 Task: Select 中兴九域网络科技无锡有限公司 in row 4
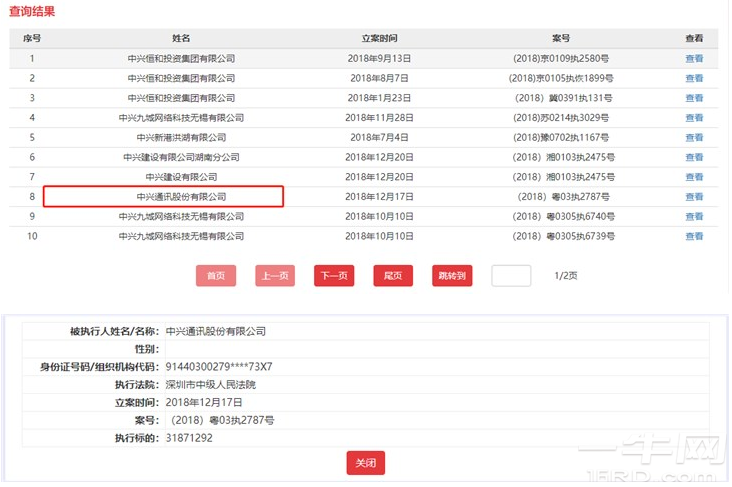click(x=181, y=118)
